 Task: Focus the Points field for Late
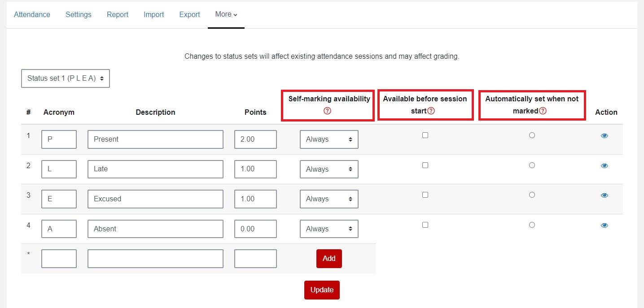[255, 169]
